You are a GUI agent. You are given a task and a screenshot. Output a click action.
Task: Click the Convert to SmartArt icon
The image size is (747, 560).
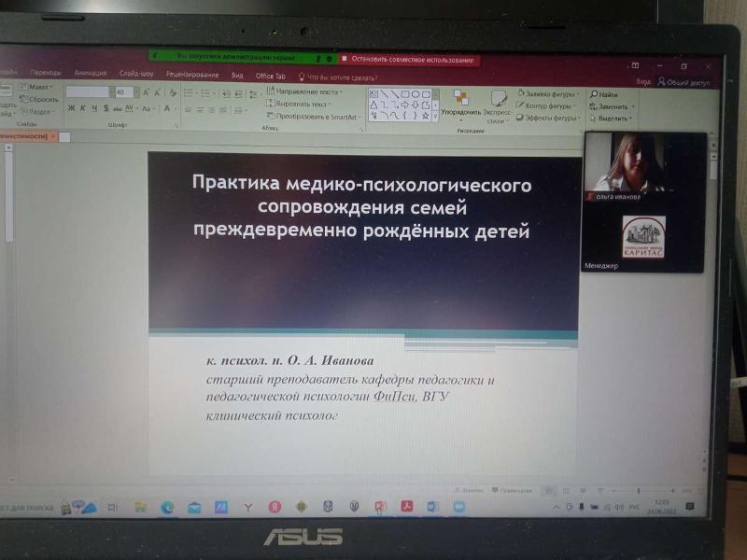[x=314, y=117]
